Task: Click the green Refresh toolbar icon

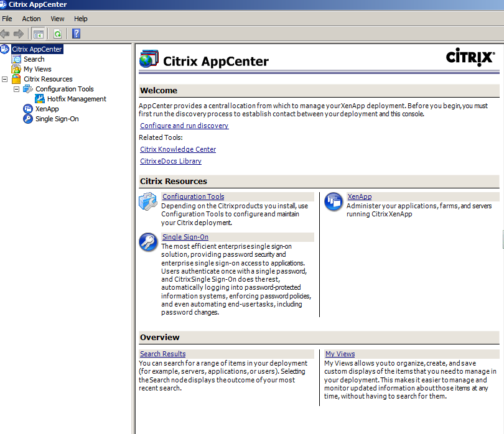Action: (57, 34)
